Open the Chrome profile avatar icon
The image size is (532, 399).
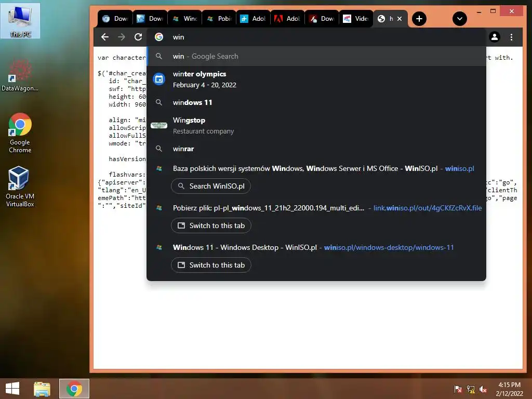pyautogui.click(x=495, y=37)
